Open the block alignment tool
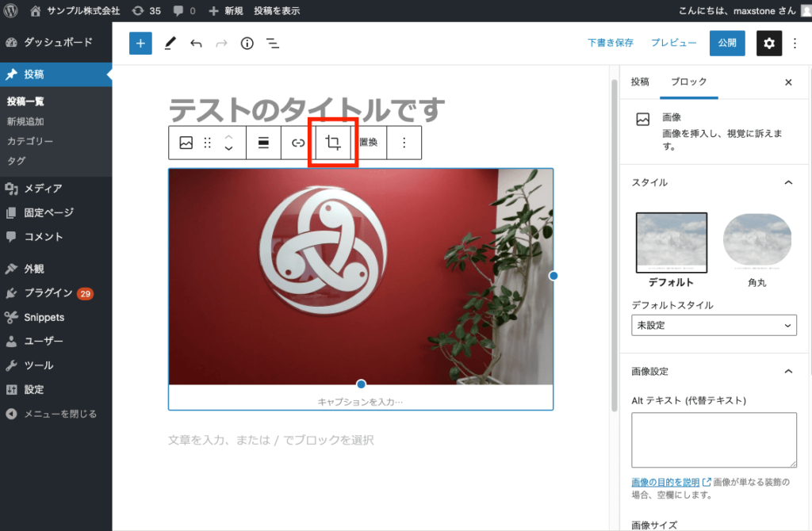812x531 pixels. pyautogui.click(x=264, y=143)
